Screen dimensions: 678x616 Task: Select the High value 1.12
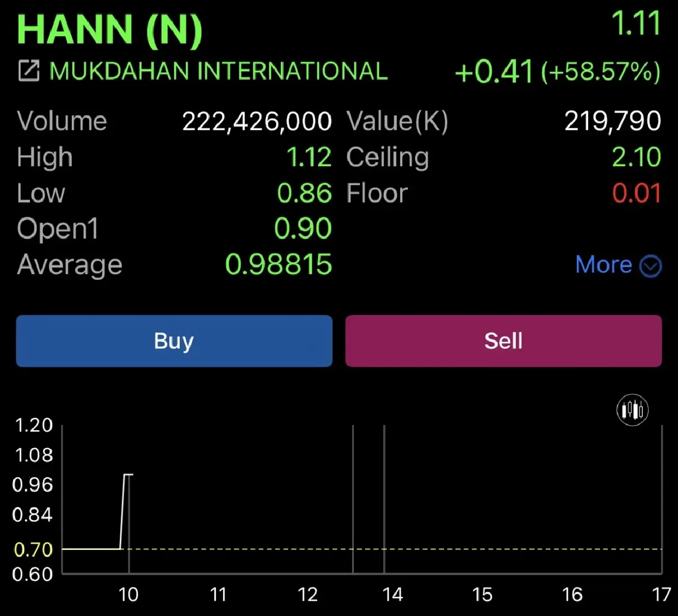(x=310, y=157)
